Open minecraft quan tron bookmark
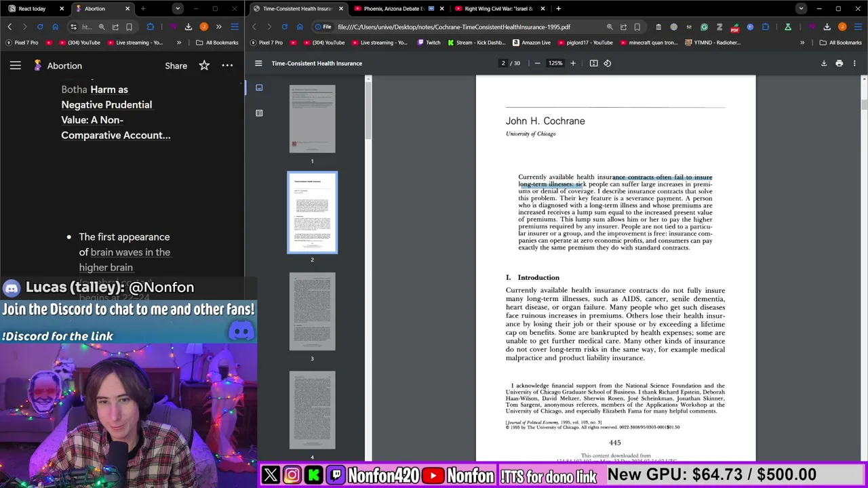 click(648, 43)
